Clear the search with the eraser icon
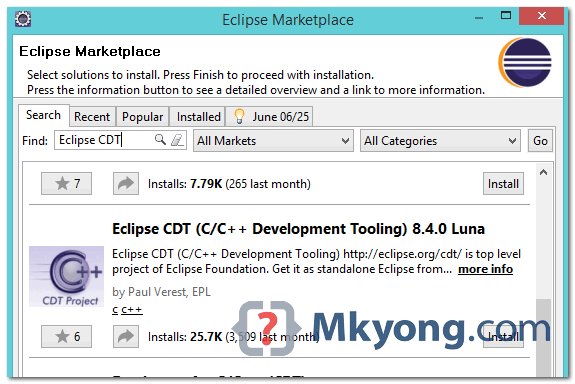Screen dimensions: 575x384 [x=177, y=140]
